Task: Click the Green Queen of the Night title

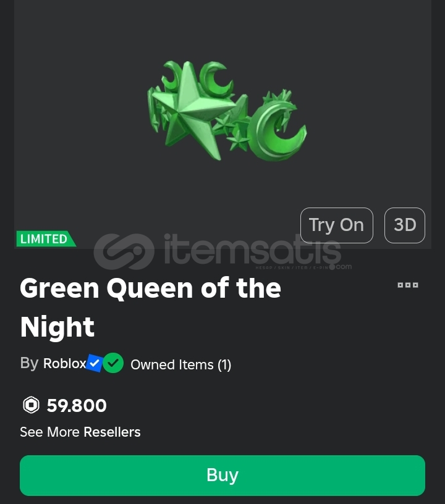Action: pyautogui.click(x=150, y=308)
